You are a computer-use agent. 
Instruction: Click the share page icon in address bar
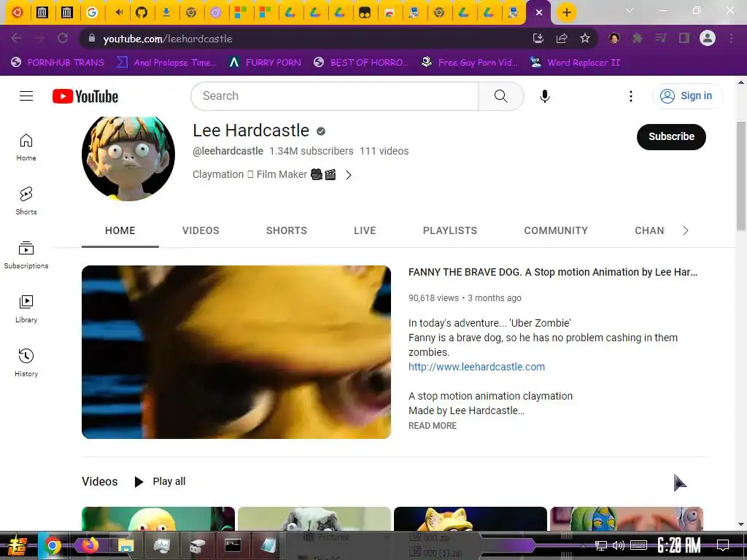562,38
